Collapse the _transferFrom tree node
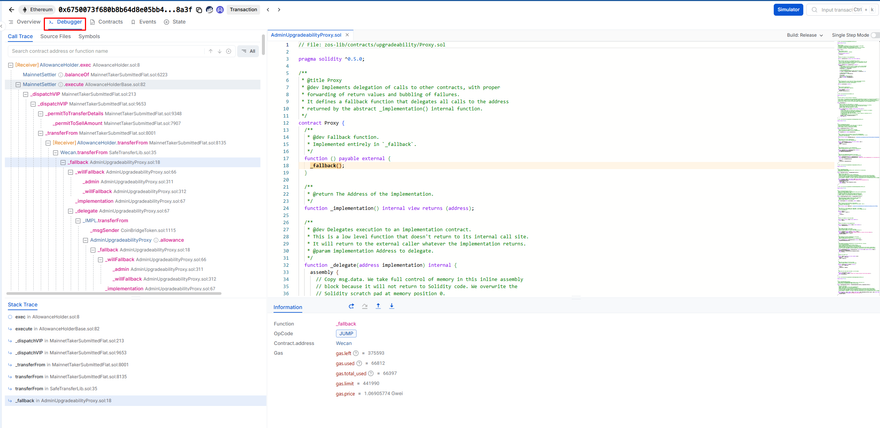 click(41, 133)
